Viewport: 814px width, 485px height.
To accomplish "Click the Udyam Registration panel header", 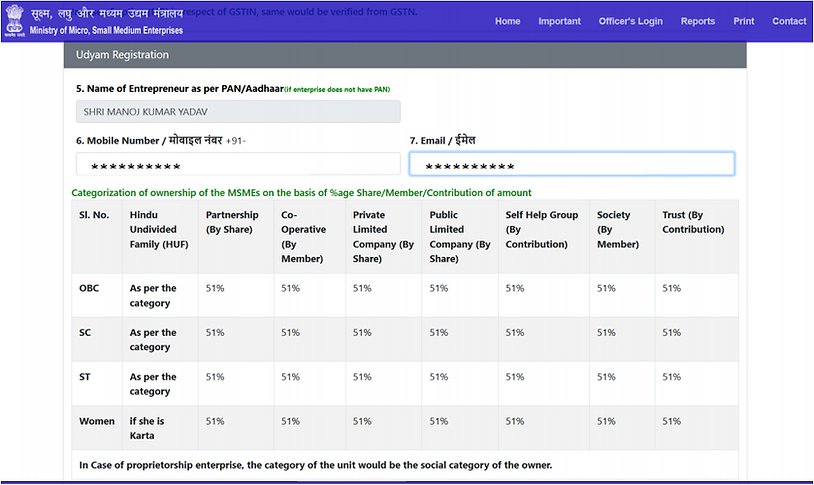I will (405, 55).
